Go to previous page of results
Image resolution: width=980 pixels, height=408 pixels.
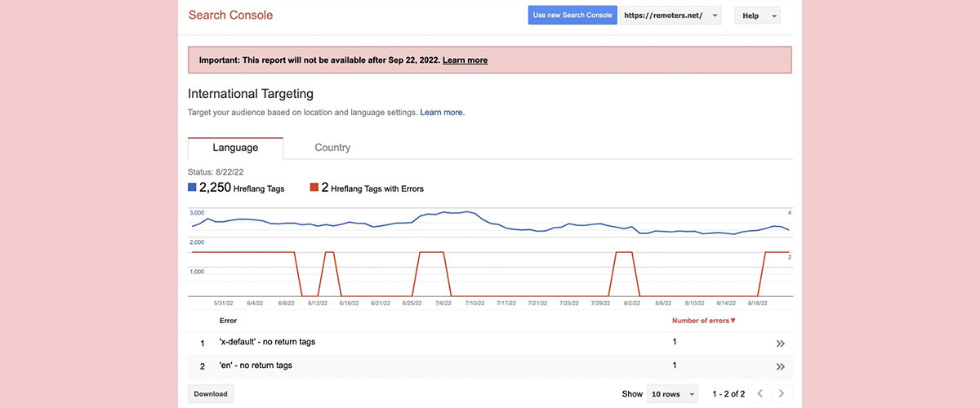coord(760,394)
